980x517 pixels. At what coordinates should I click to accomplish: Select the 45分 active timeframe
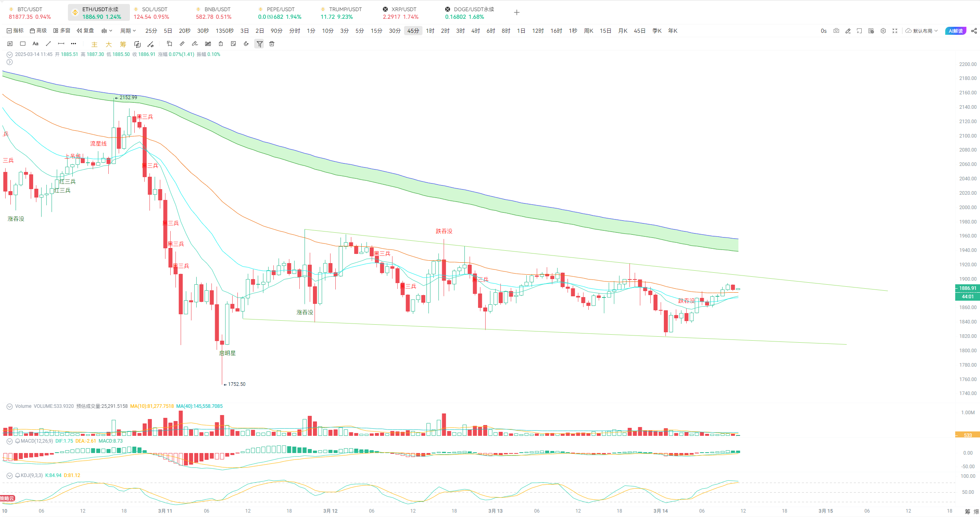413,31
